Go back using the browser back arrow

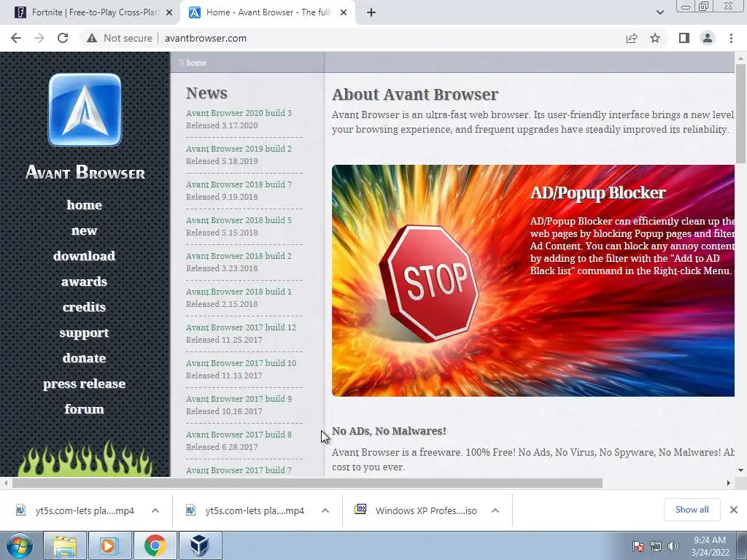click(16, 38)
